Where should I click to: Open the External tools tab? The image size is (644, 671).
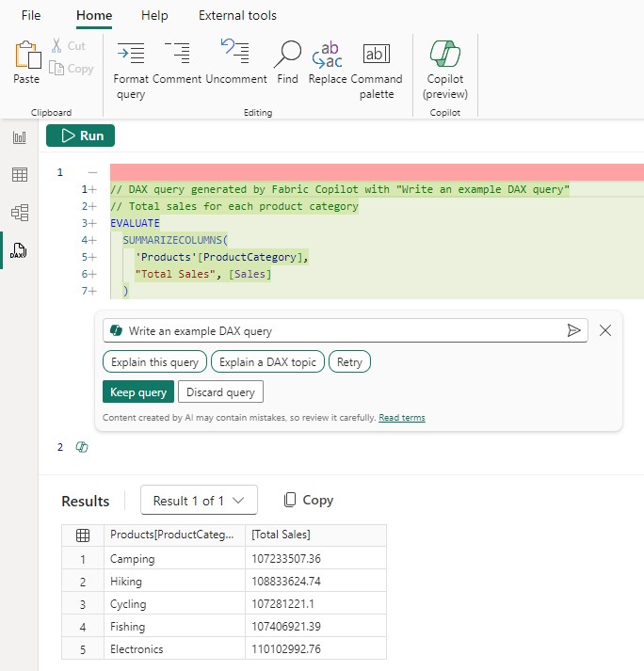237,15
